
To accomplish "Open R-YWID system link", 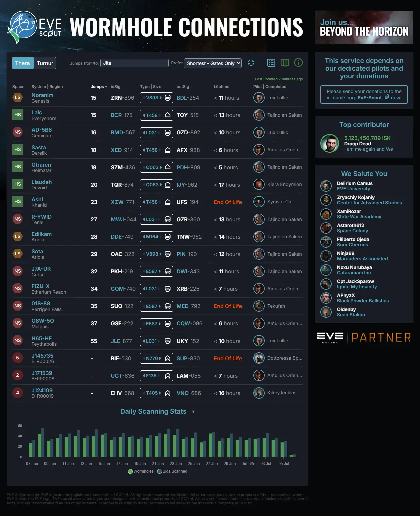I will [41, 217].
